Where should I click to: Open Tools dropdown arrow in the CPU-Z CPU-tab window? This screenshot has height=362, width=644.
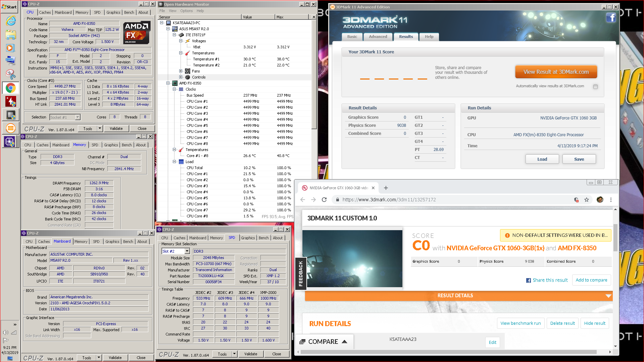[x=100, y=128]
